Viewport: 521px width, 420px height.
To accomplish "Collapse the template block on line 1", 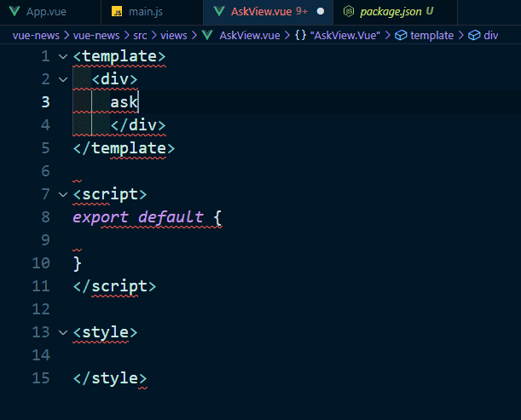I will pyautogui.click(x=62, y=57).
